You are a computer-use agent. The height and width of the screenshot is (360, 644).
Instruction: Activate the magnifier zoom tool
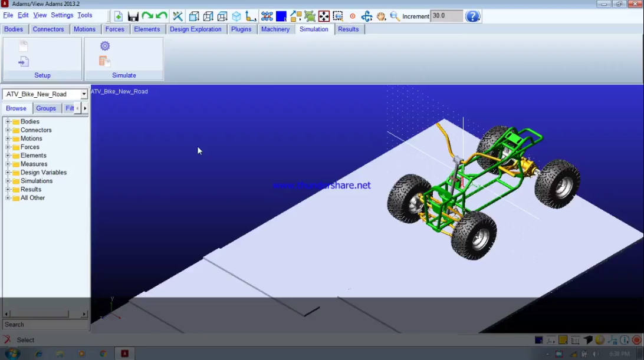(x=395, y=16)
